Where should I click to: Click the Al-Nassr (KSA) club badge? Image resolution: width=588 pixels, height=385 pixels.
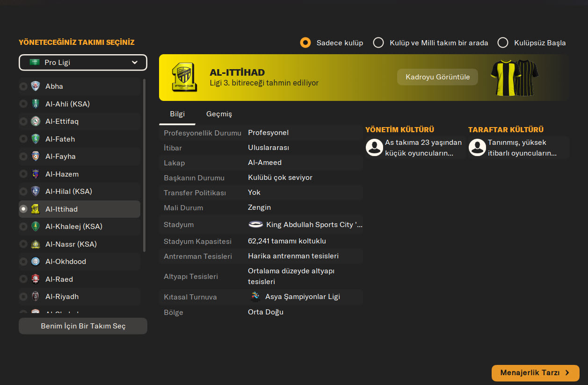pos(36,244)
